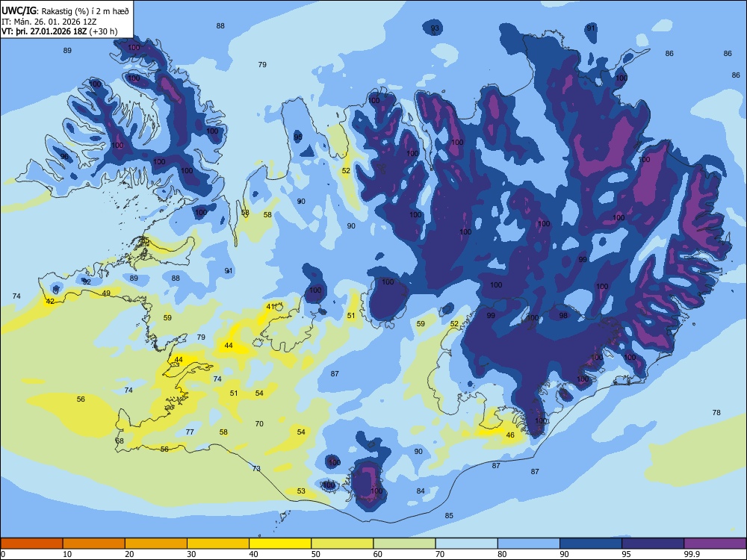Viewport: 747px width, 560px height.
Task: Click the map value '46' near the southeast coast
Action: click(510, 435)
